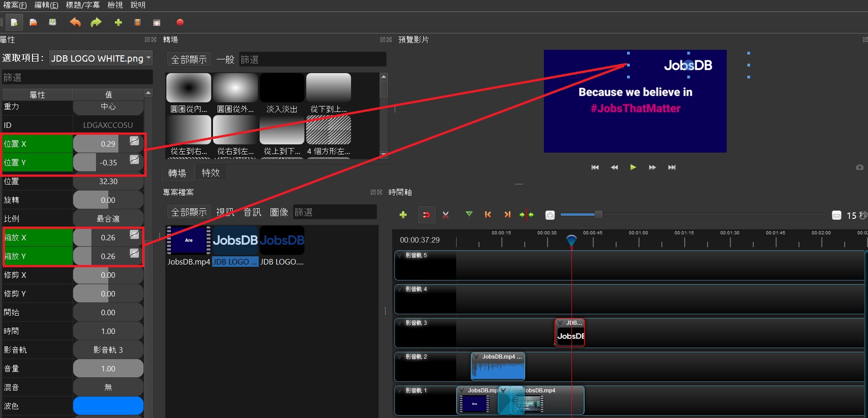Open 檔案(F) menu
Screen dimensions: 868x418
pyautogui.click(x=15, y=5)
